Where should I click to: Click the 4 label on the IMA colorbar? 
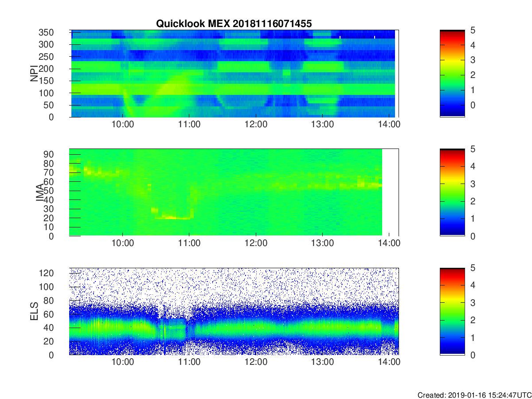coord(472,166)
